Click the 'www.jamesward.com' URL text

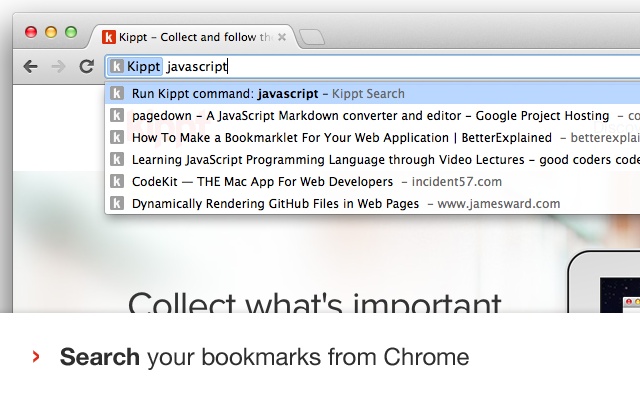click(x=499, y=204)
